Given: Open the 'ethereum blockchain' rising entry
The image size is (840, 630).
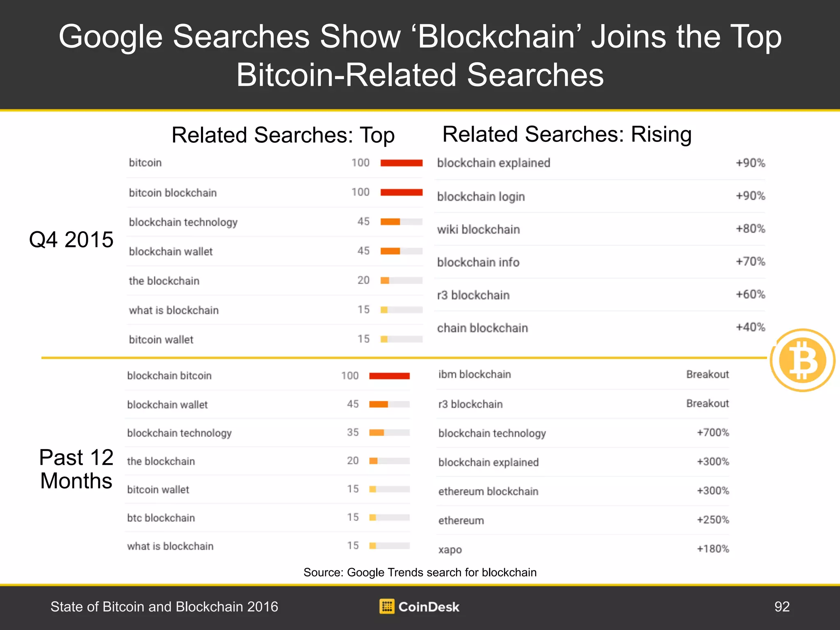Looking at the screenshot, I should coord(583,491).
